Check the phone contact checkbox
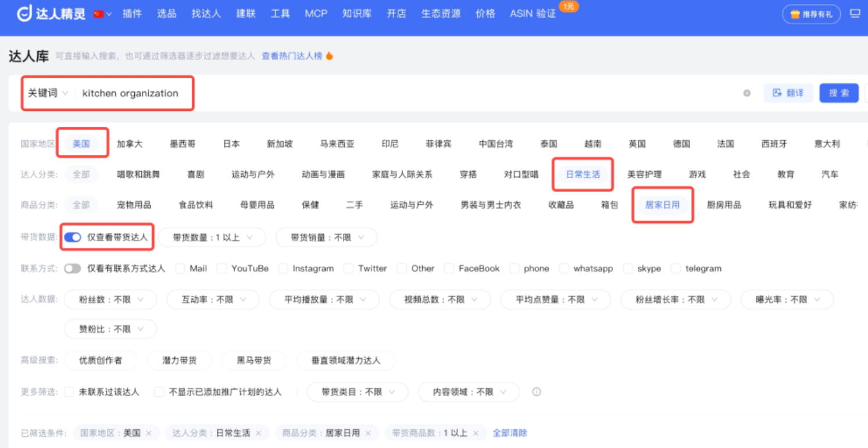The width and height of the screenshot is (868, 448). click(x=514, y=268)
